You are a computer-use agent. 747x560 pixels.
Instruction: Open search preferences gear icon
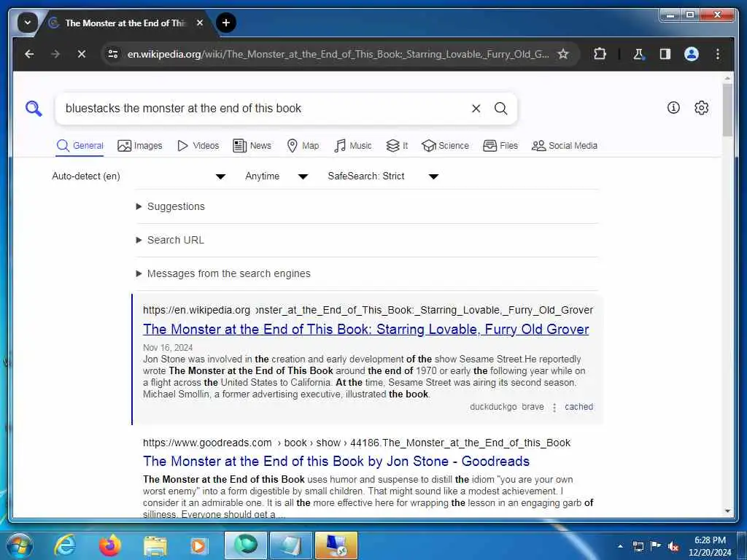point(701,108)
